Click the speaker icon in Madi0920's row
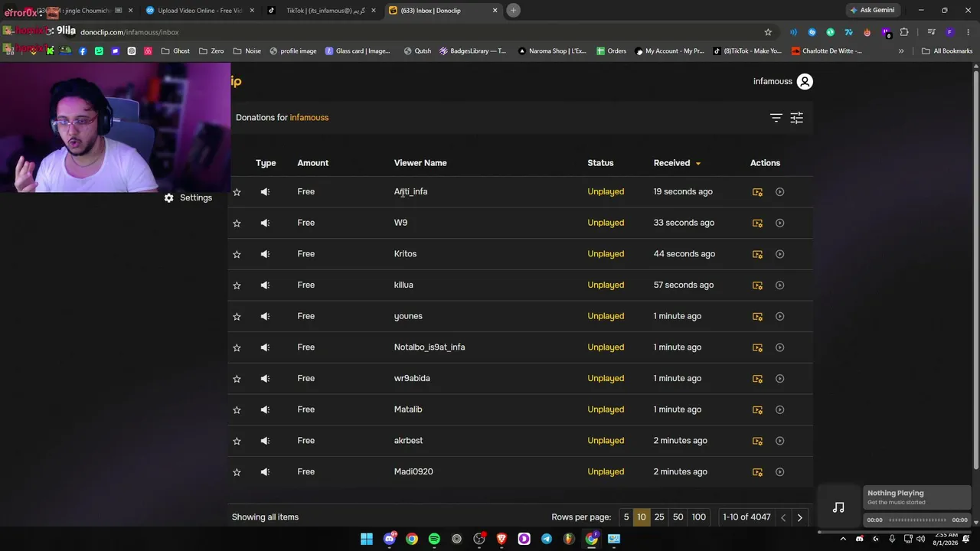The width and height of the screenshot is (980, 551). click(265, 472)
